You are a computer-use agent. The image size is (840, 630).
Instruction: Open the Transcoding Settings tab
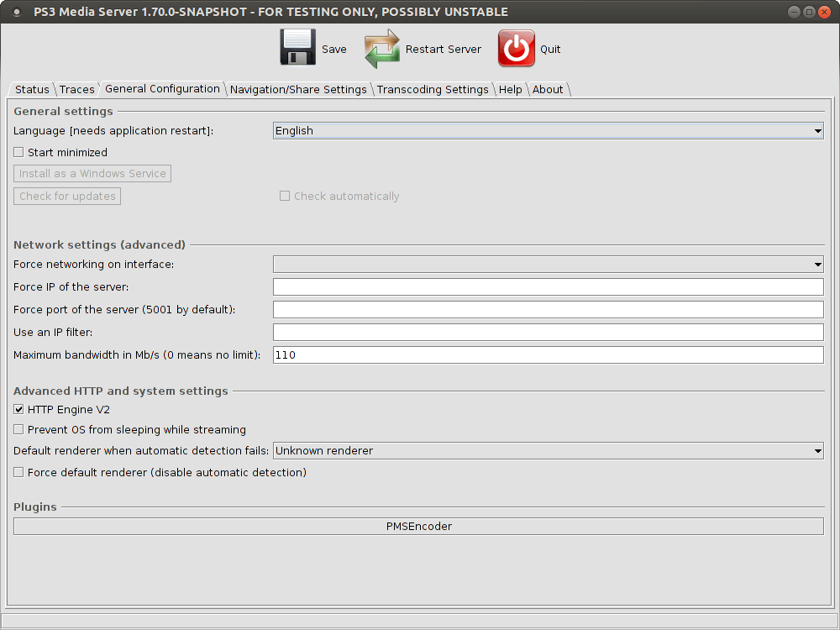433,89
